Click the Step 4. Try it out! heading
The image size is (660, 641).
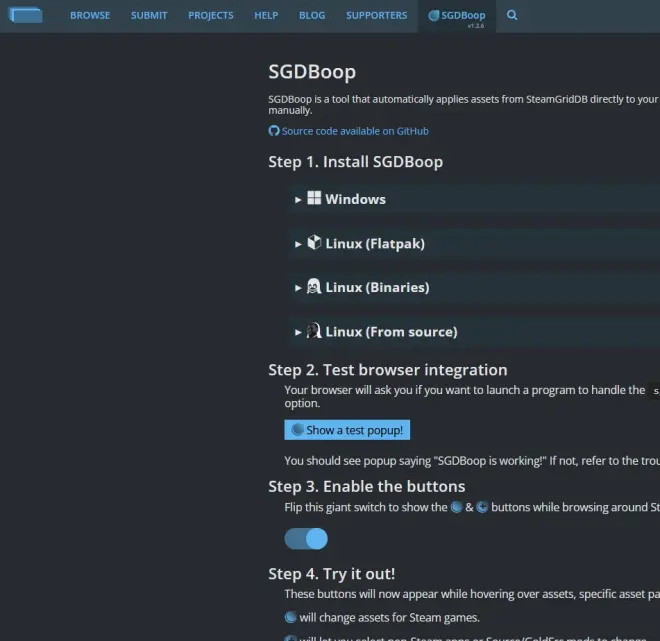332,574
